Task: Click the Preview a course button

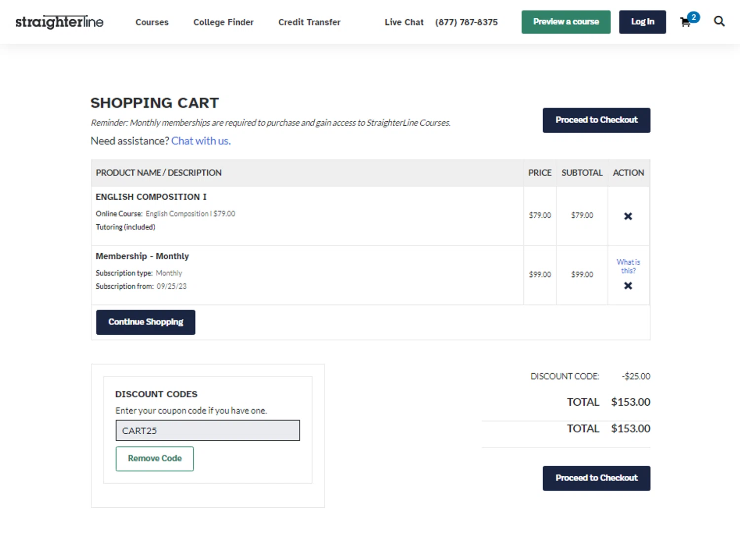Action: point(566,22)
